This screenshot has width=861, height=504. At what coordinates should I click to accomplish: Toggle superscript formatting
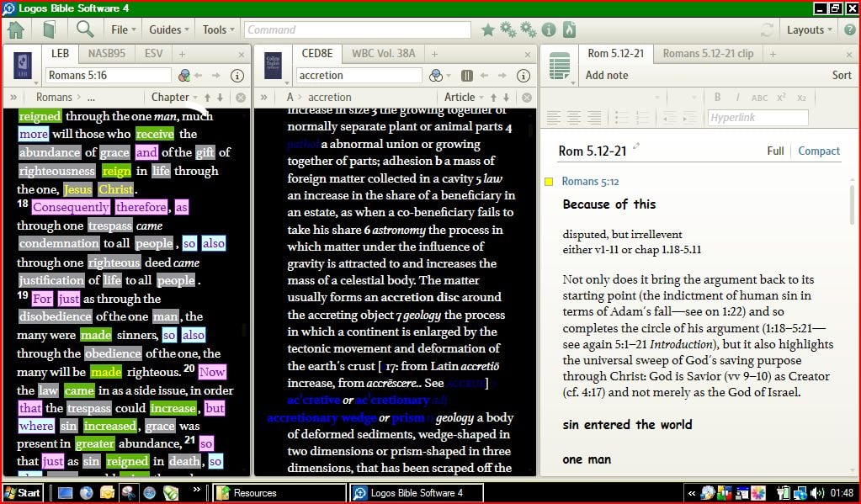[x=781, y=97]
